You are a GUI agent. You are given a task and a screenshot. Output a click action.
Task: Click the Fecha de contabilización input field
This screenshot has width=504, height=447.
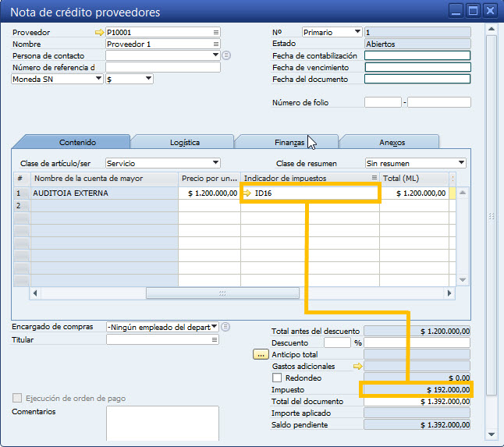(417, 56)
